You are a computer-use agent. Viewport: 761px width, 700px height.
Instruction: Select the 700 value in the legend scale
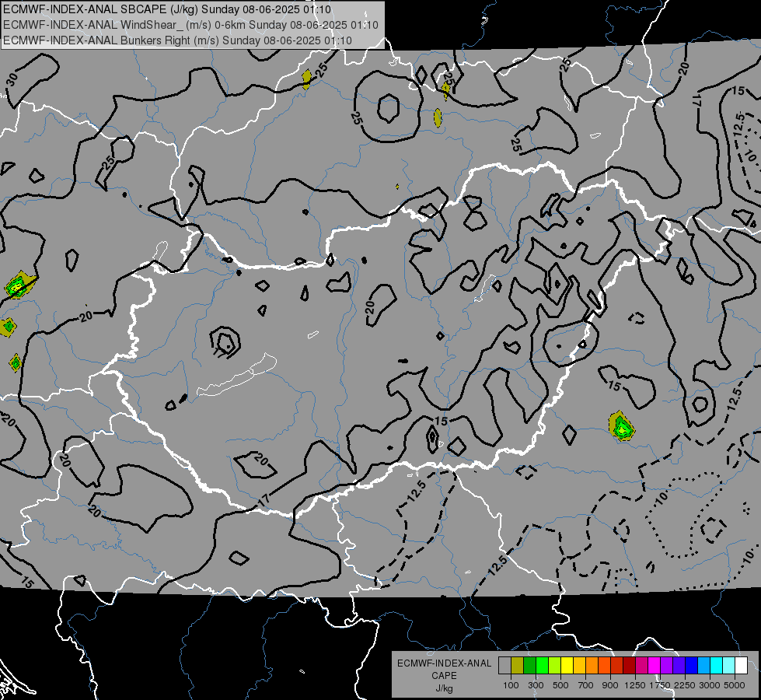coord(586,685)
